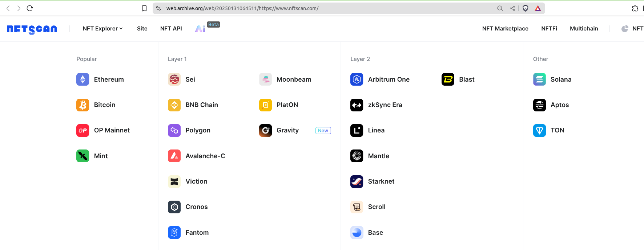Click the zkSync Era icon
The width and height of the screenshot is (644, 250).
point(357,105)
